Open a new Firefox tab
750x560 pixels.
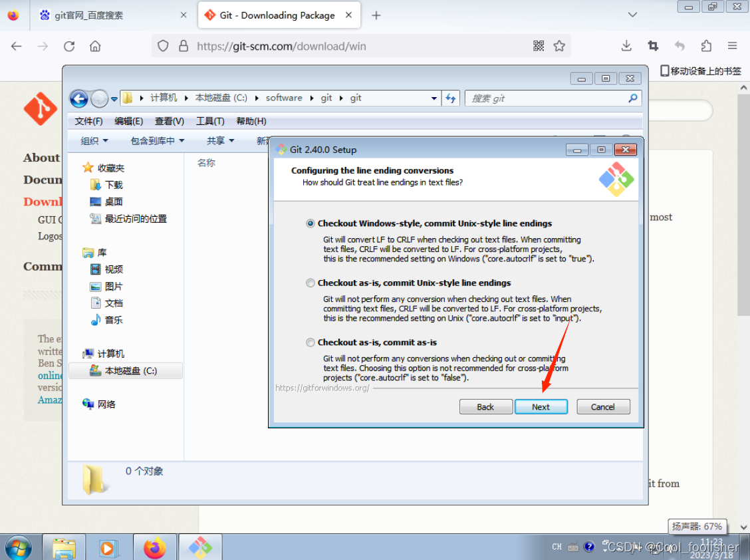click(x=376, y=15)
